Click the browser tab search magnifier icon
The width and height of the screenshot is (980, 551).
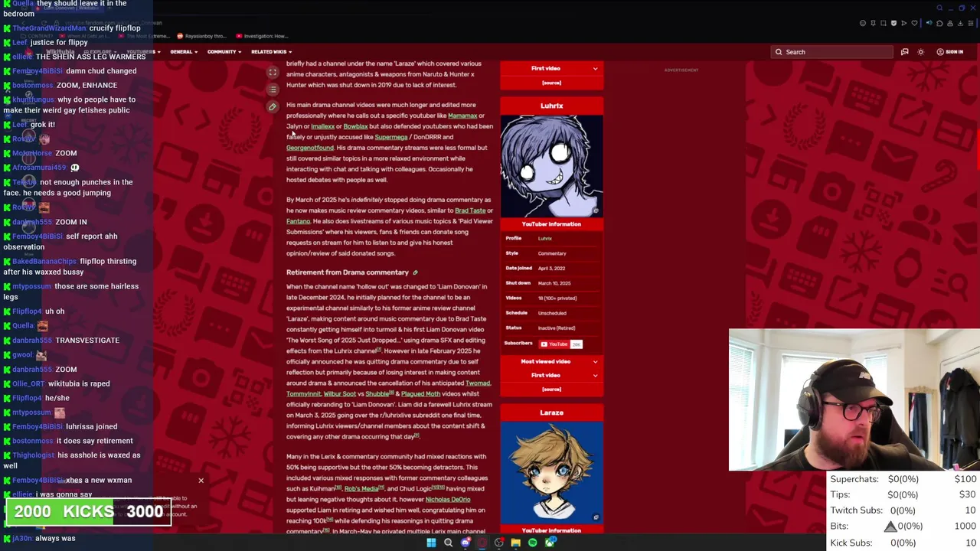tap(939, 8)
